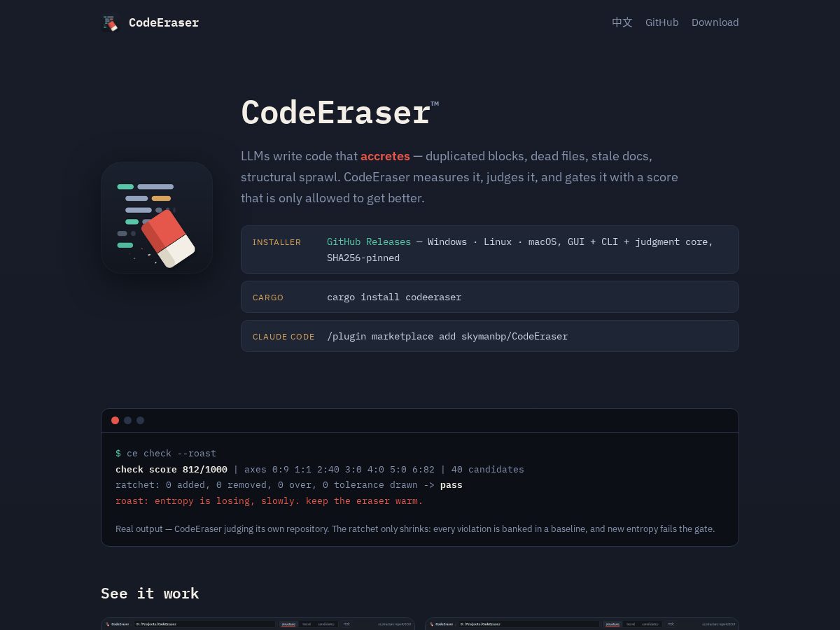Click "check score 812/1000" in the terminal
The width and height of the screenshot is (840, 630).
171,470
